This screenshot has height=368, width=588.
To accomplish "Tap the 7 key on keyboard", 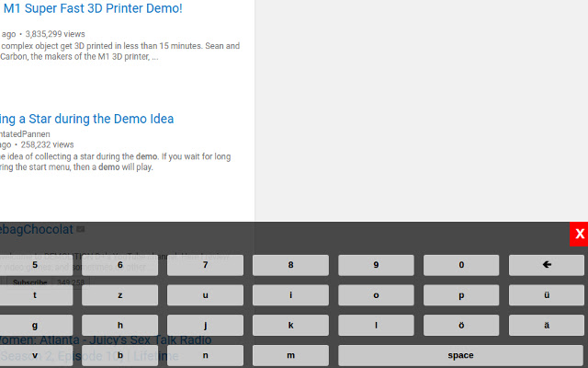I will point(205,265).
